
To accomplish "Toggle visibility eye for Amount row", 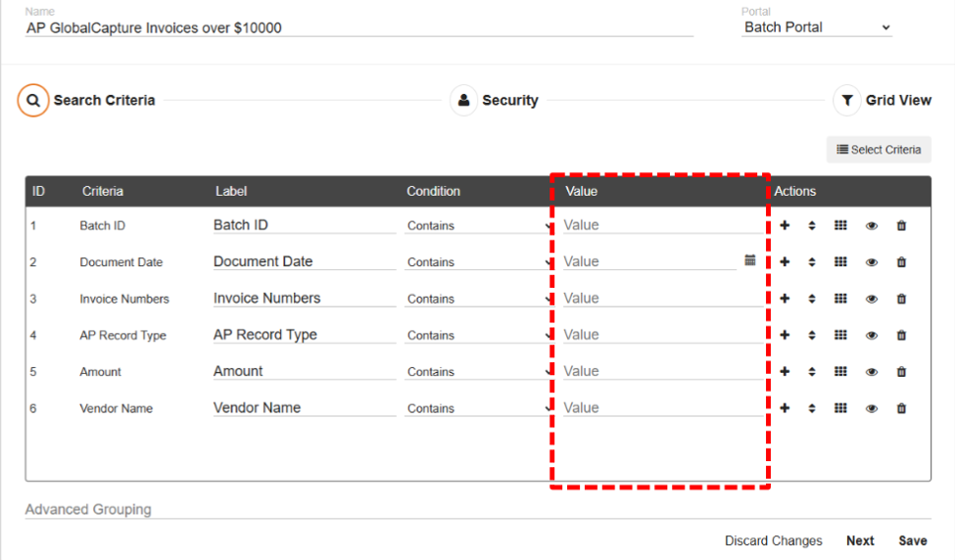I will click(872, 372).
